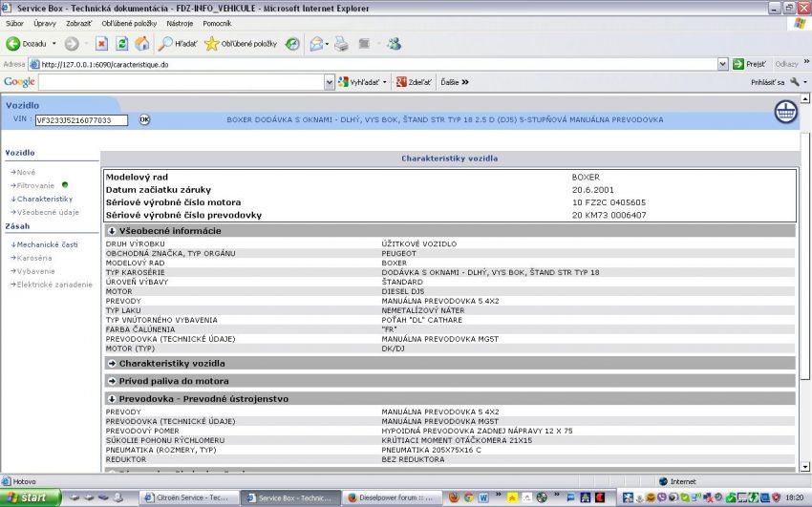Stop loading the page with the red X icon
The height and width of the screenshot is (507, 812).
pos(101,44)
